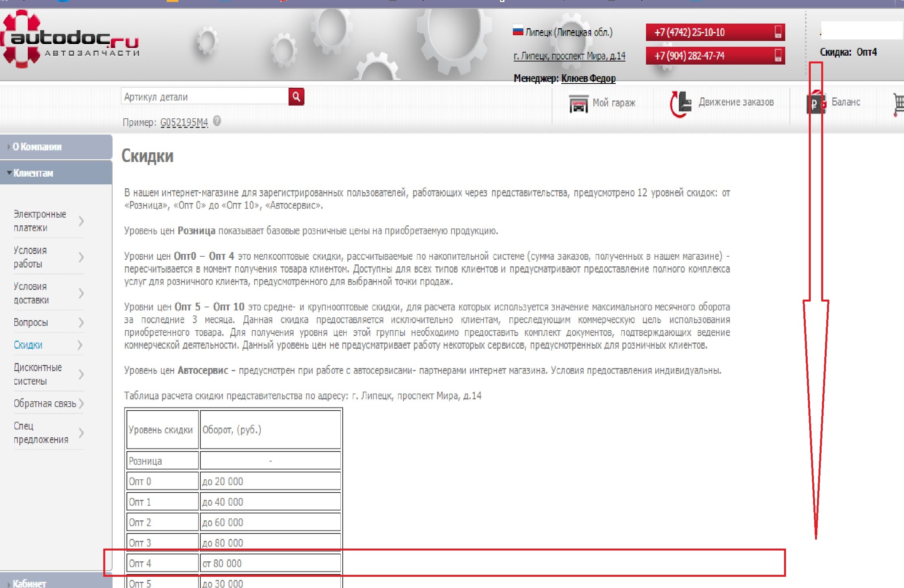The height and width of the screenshot is (588, 904).
Task: Open Движение заказов text link
Action: point(736,102)
